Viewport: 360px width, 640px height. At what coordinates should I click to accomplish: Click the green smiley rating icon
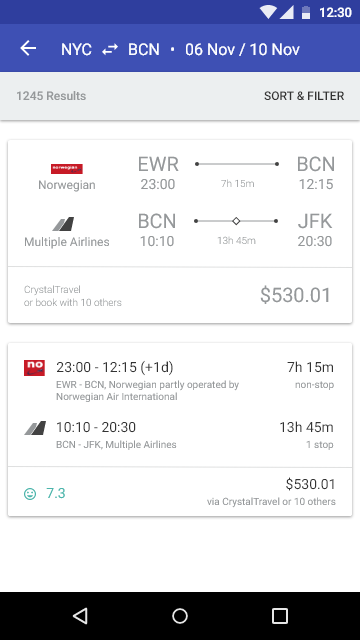point(30,494)
